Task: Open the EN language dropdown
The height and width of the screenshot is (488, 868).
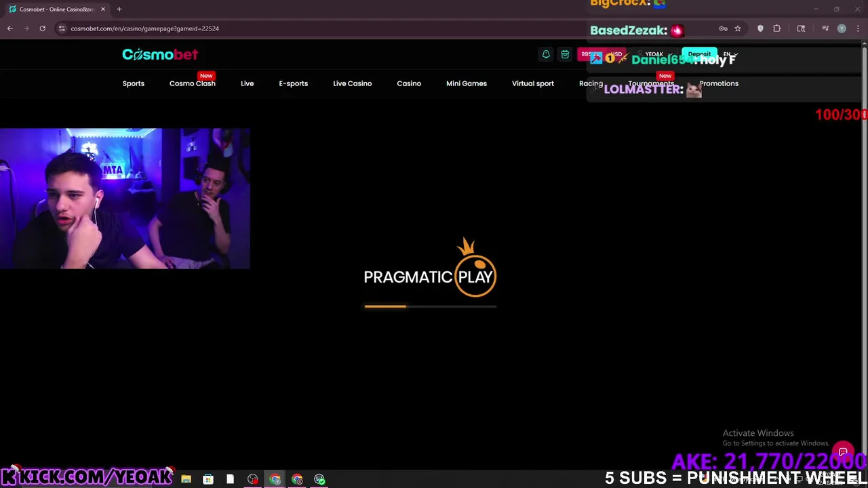Action: [730, 54]
